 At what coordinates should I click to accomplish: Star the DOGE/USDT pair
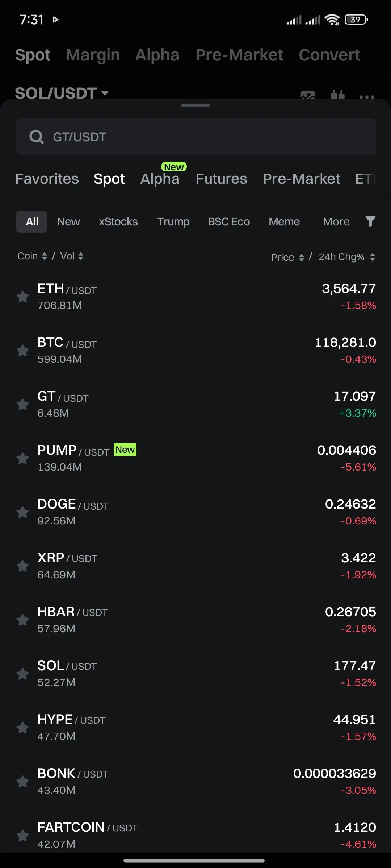(22, 512)
